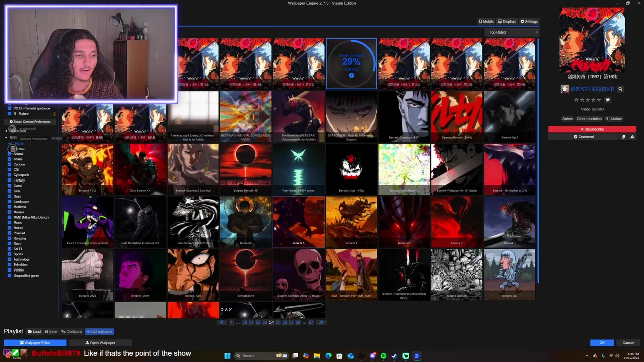This screenshot has height=362, width=644.
Task: Collapse the Tags filter section
Action: coord(11,137)
